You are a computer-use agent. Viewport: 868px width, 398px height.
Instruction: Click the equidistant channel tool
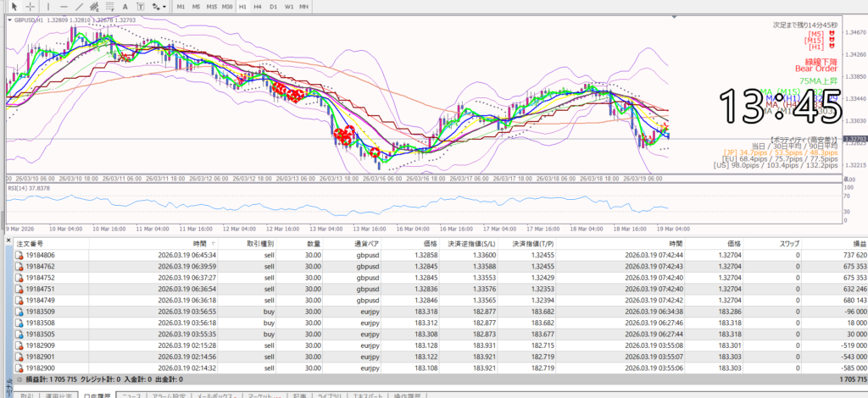(94, 6)
